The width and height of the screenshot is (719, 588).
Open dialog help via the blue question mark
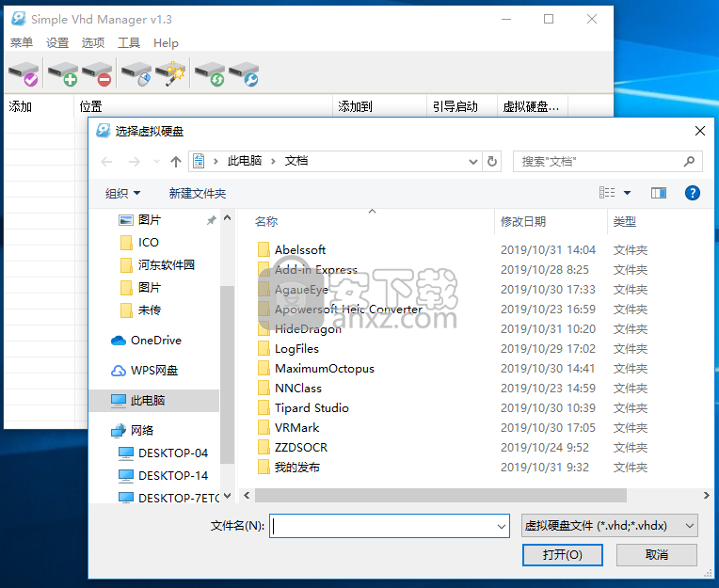[x=692, y=193]
